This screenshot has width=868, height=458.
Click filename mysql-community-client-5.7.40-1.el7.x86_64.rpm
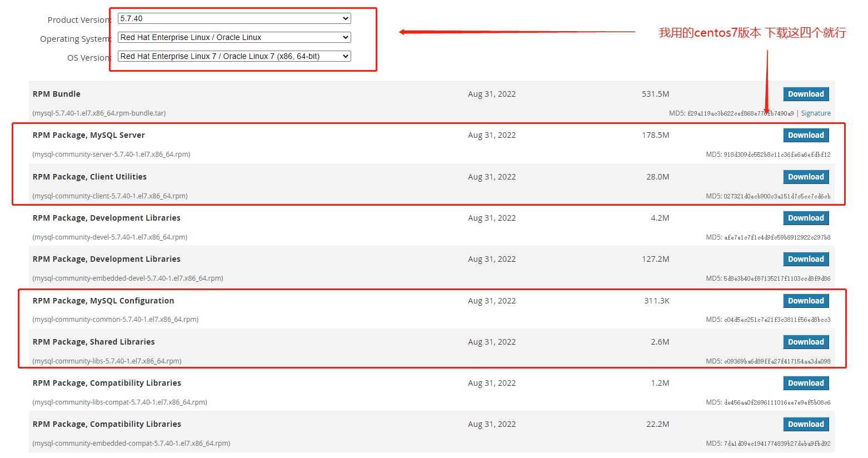click(110, 196)
